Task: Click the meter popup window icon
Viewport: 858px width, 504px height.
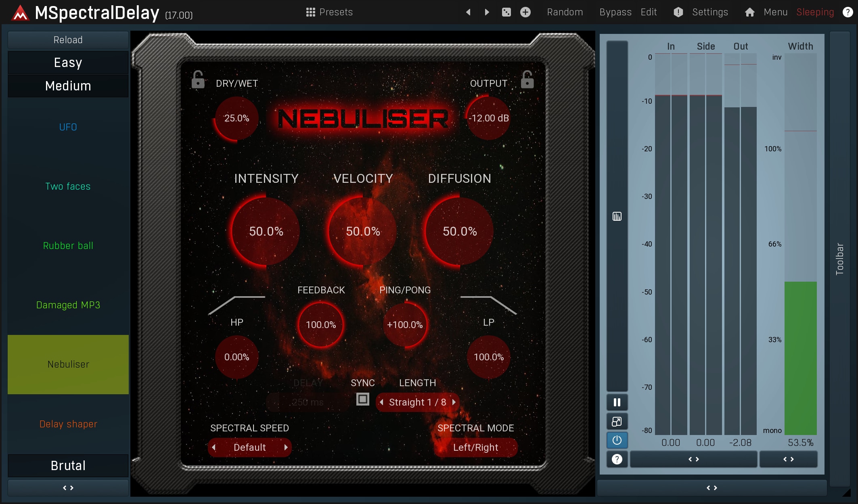Action: 617,422
